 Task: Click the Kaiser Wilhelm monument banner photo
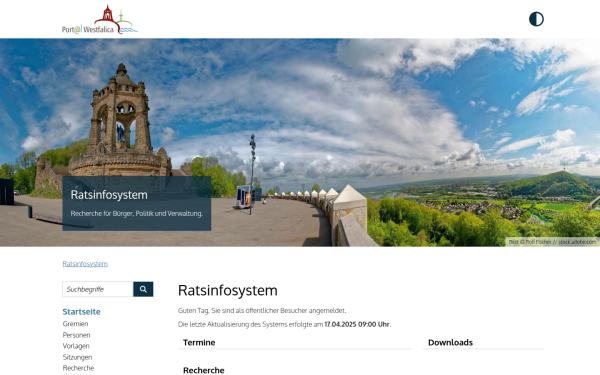tap(300, 142)
